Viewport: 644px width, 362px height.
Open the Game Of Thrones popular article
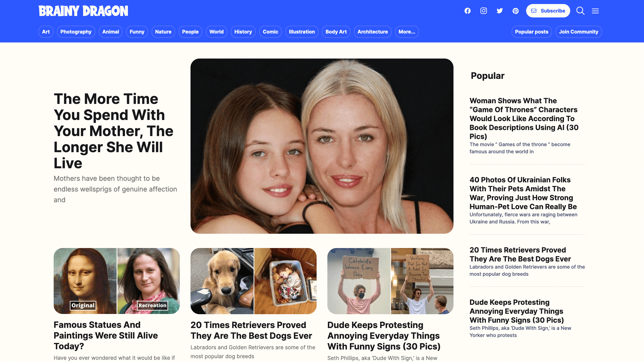pyautogui.click(x=524, y=118)
